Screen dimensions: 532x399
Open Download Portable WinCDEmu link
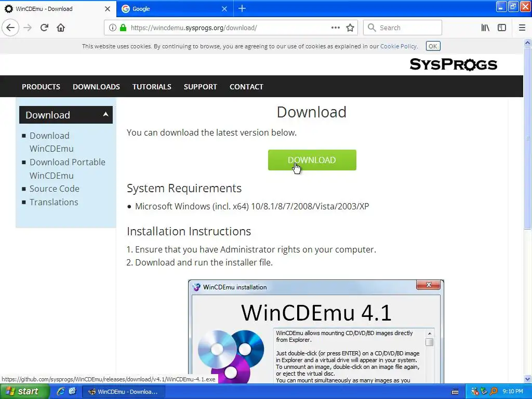(x=68, y=169)
